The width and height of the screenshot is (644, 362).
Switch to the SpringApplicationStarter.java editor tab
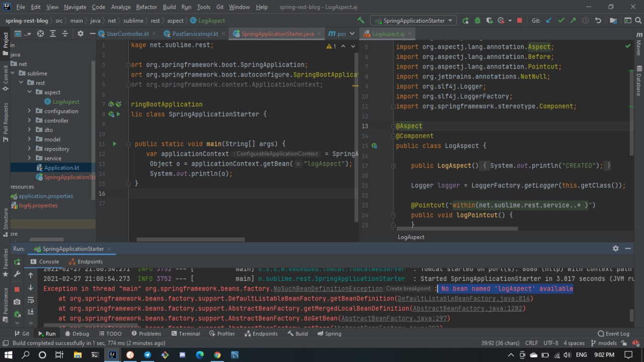(277, 34)
